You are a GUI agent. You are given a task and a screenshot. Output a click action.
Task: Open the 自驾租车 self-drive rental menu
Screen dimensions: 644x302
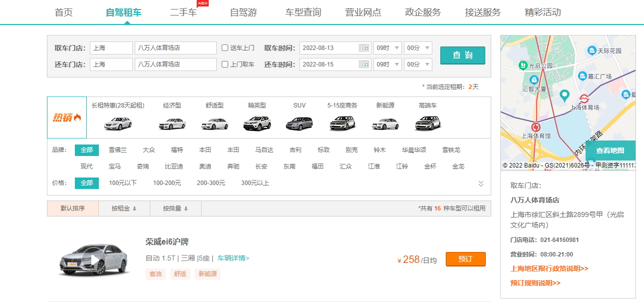124,12
